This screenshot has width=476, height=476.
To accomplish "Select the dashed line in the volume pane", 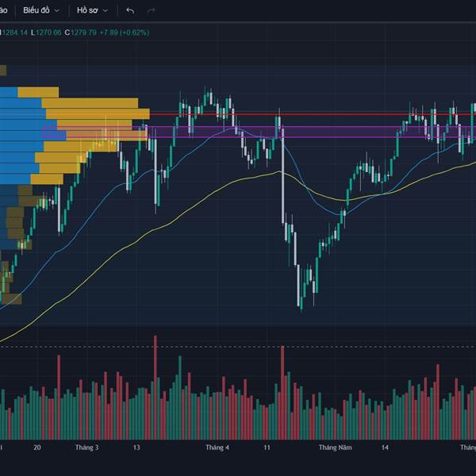I will coord(238,347).
